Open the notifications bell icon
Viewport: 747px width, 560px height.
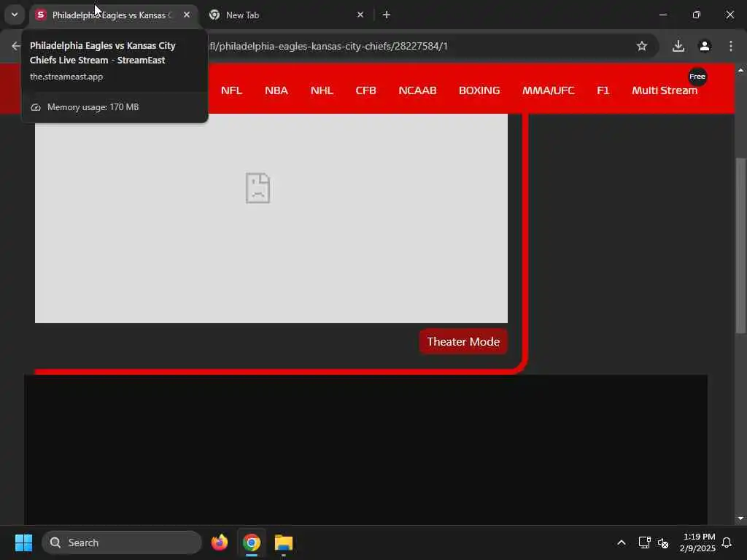coord(727,542)
